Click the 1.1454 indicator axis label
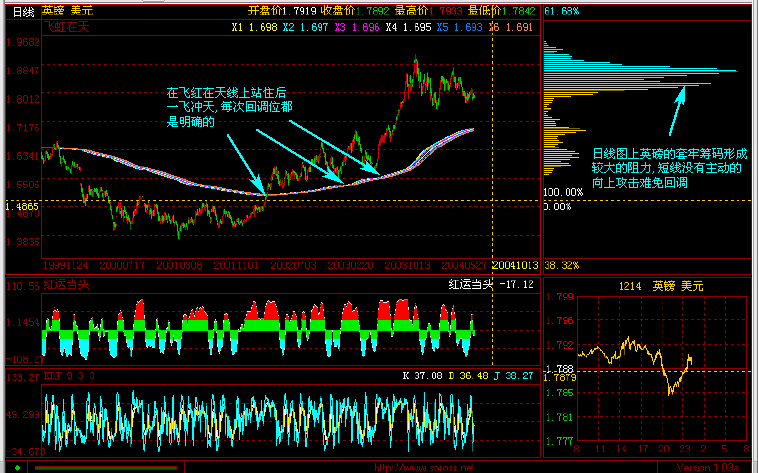Screen dimensions: 758x473 click(23, 323)
